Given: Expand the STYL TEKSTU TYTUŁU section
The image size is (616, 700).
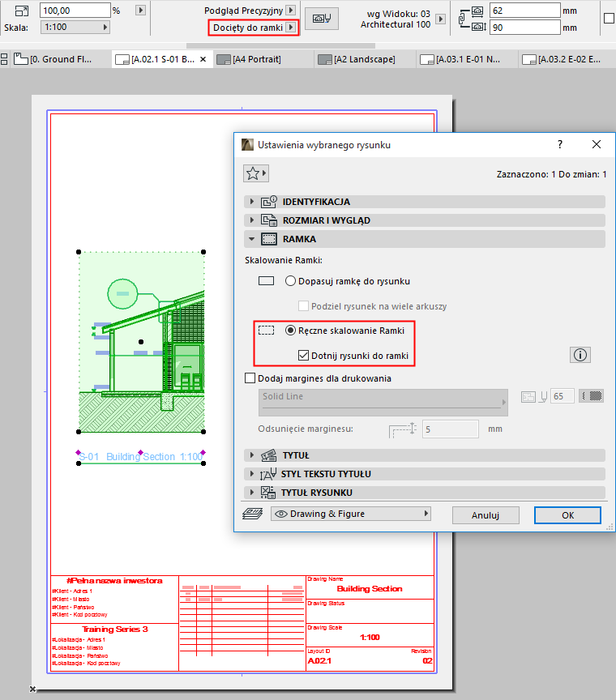Looking at the screenshot, I should tap(252, 474).
